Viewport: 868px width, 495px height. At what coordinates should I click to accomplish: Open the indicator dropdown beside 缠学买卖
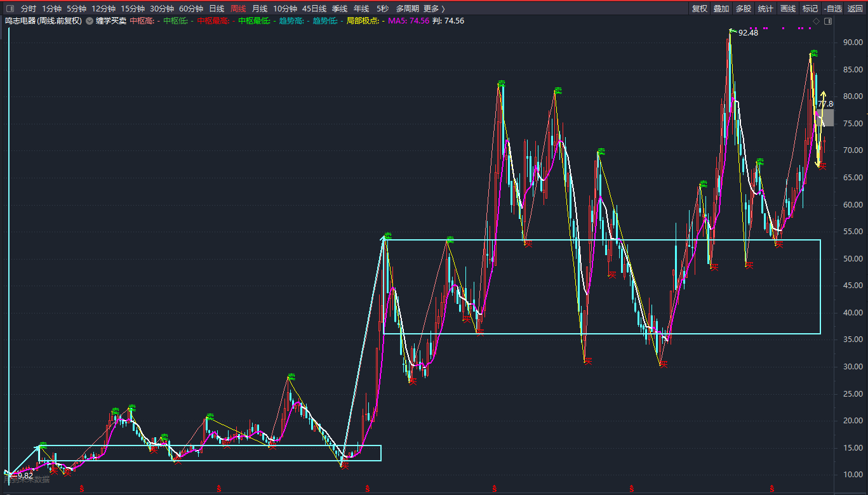[x=90, y=21]
